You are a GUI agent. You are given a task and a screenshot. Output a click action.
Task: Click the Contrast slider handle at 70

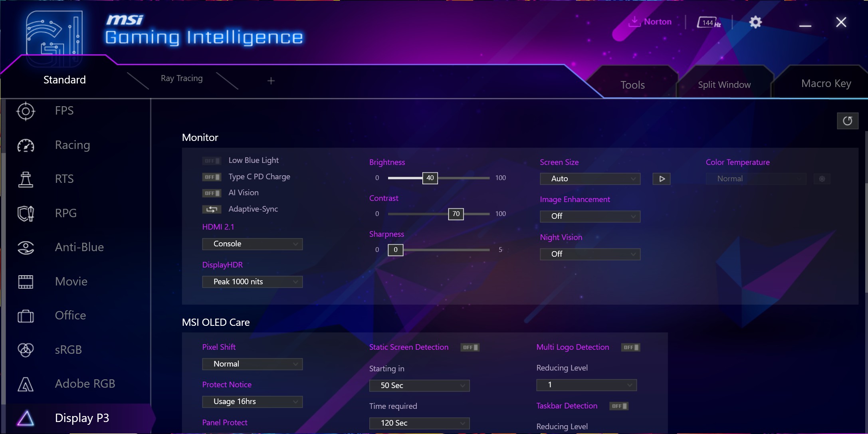456,214
